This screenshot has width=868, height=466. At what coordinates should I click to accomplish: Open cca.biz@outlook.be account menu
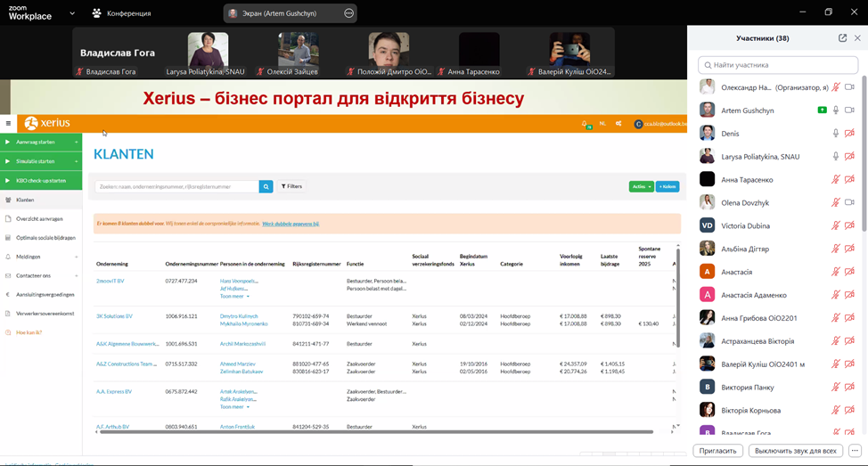pos(660,124)
